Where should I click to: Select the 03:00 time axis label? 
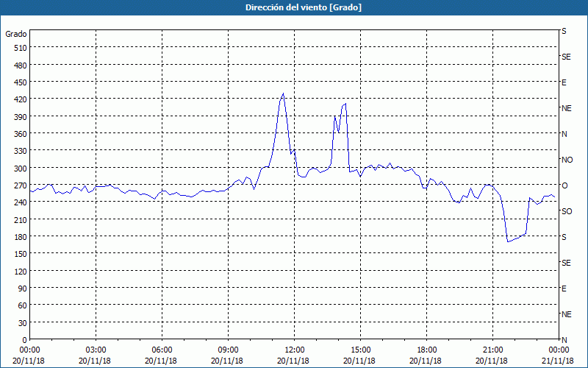point(96,350)
